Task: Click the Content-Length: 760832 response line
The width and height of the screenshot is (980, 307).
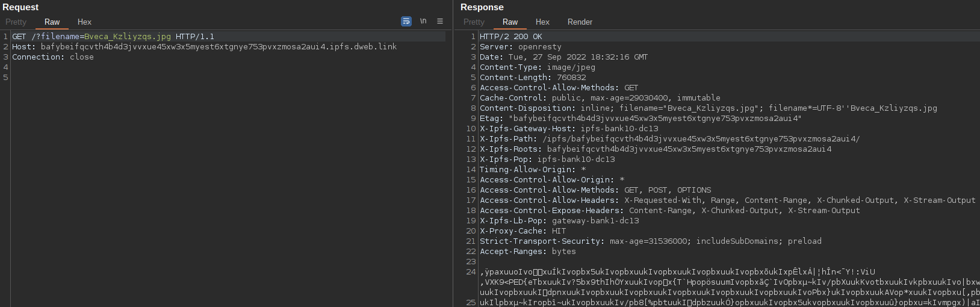Action: 533,78
